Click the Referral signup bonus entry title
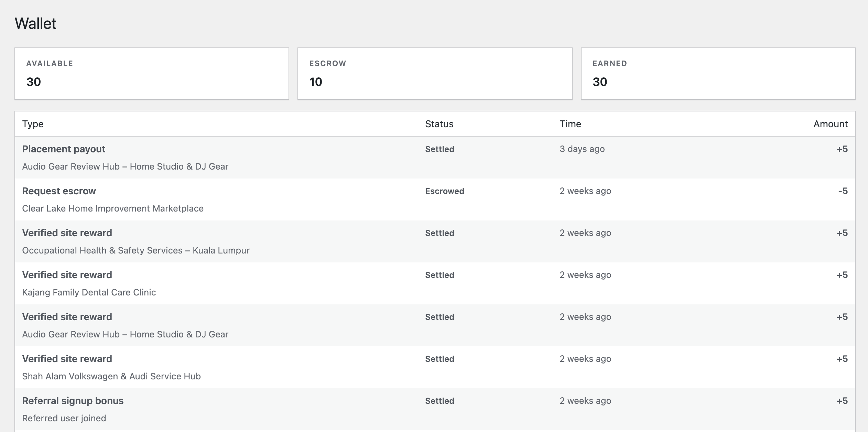This screenshot has width=868, height=432. pyautogui.click(x=73, y=401)
